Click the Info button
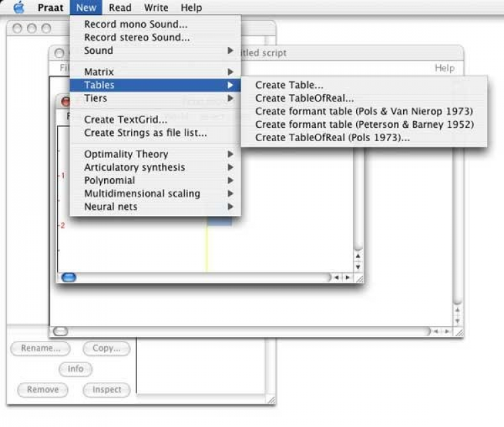 pos(75,368)
